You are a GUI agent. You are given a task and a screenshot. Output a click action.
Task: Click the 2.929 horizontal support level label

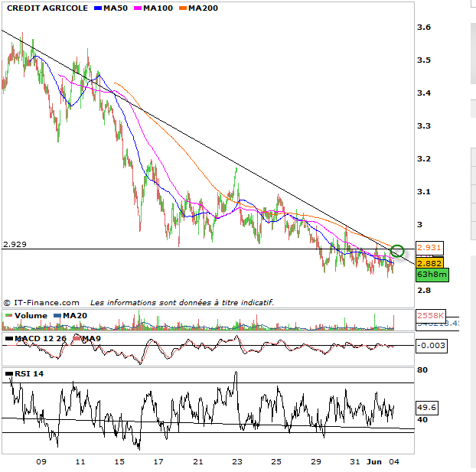pyautogui.click(x=15, y=244)
